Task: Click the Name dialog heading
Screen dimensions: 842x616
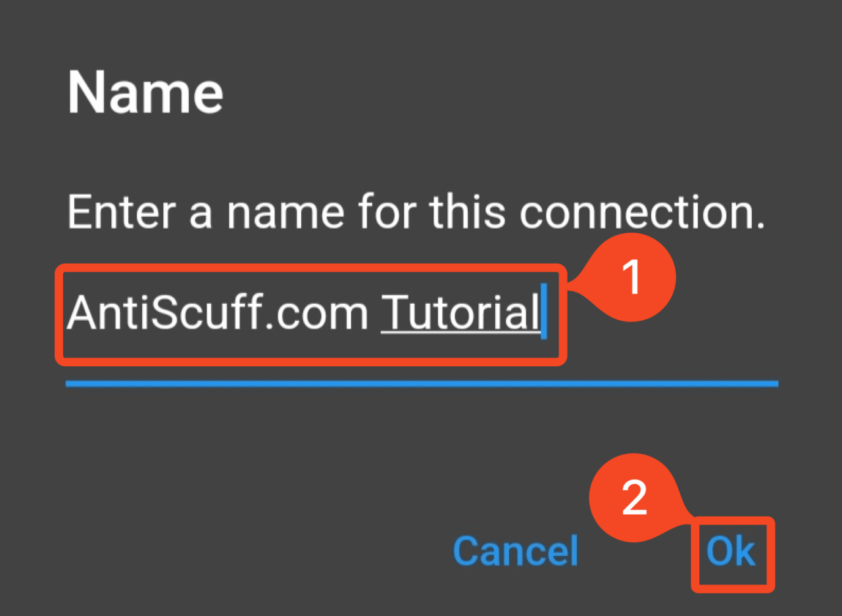Action: click(145, 93)
